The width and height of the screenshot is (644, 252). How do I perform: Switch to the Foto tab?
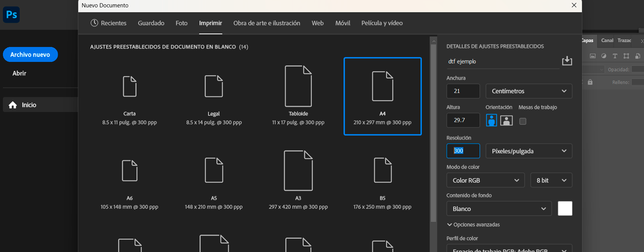(x=182, y=23)
